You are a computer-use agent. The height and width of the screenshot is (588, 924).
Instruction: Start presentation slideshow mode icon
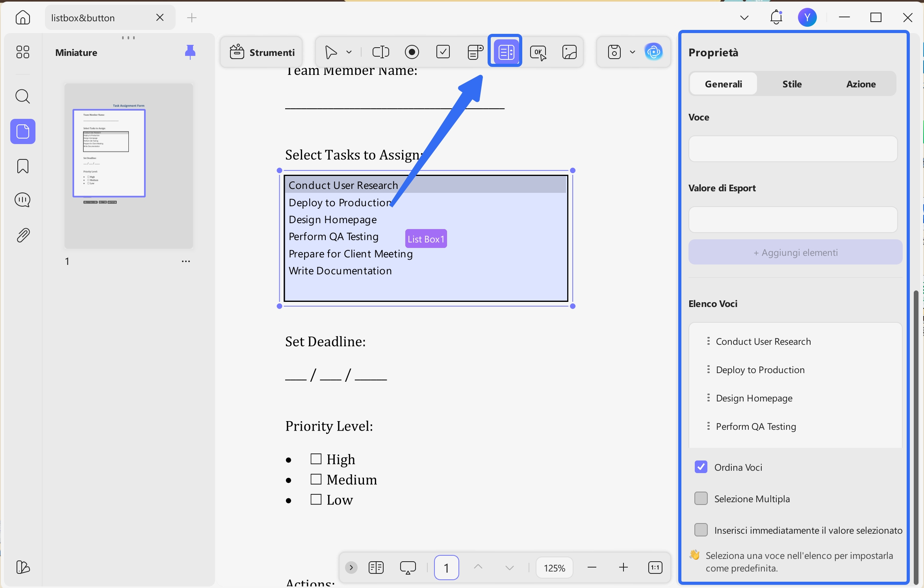tap(408, 568)
